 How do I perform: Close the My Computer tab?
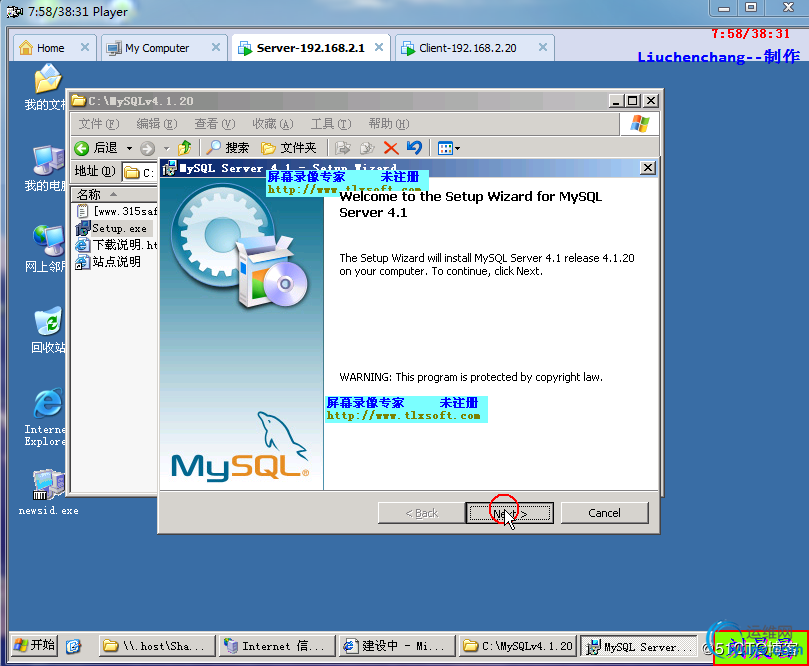[216, 47]
